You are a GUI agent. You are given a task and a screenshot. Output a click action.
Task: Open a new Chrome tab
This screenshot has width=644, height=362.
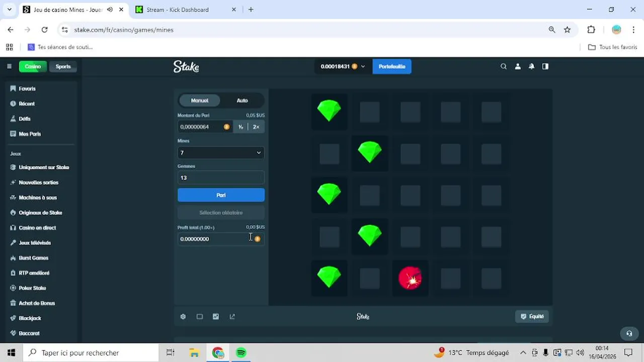[x=251, y=10]
